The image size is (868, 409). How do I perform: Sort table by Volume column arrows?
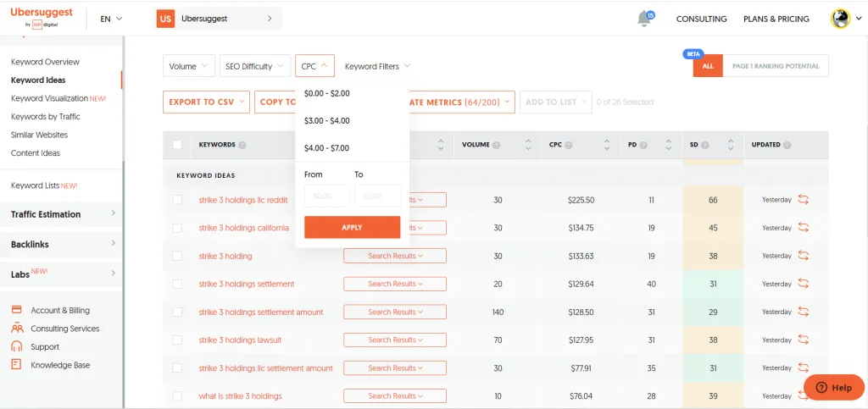[529, 145]
